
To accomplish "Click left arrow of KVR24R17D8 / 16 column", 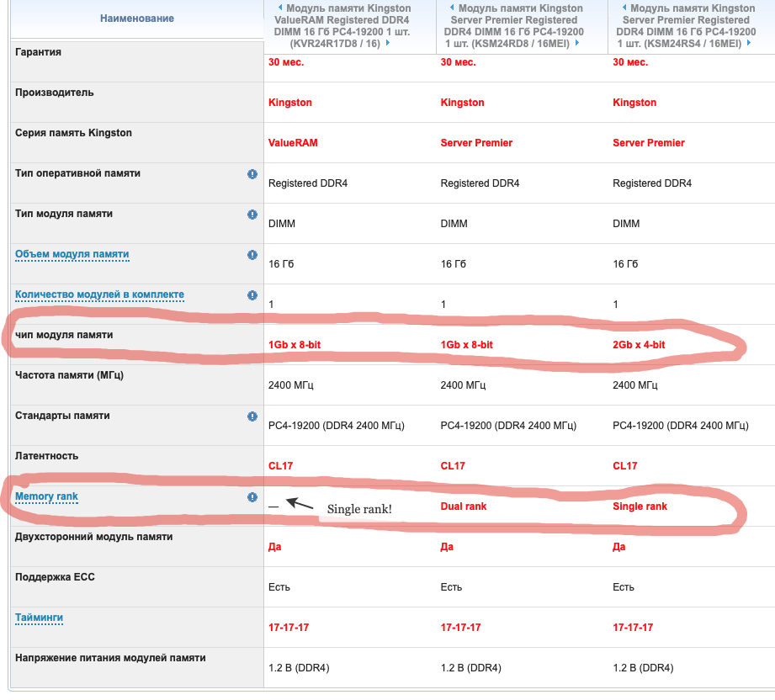I will pyautogui.click(x=280, y=8).
